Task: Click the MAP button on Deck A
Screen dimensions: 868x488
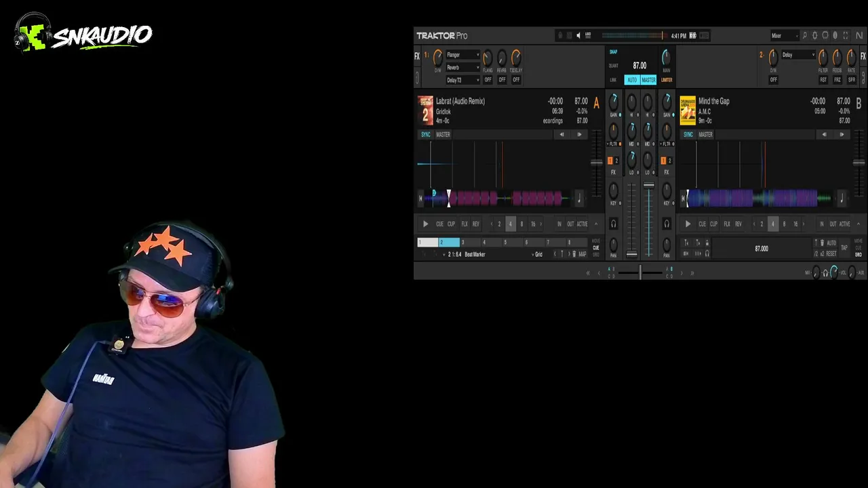Action: click(x=583, y=254)
